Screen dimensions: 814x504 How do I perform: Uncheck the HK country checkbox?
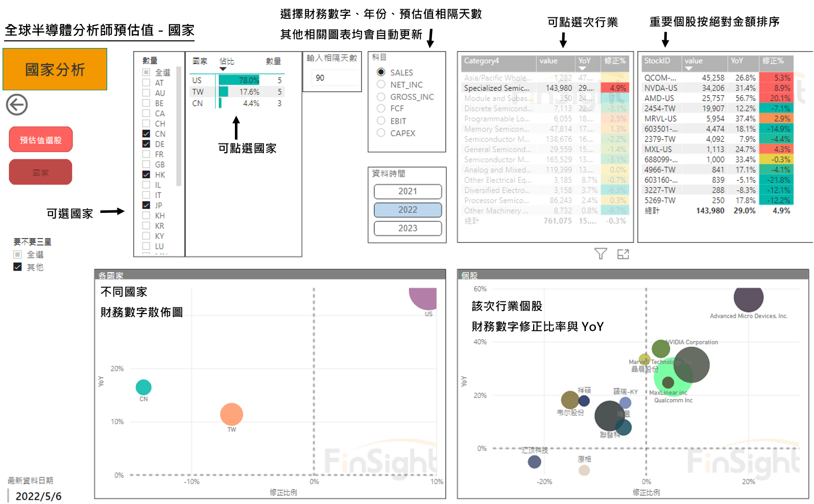(147, 175)
